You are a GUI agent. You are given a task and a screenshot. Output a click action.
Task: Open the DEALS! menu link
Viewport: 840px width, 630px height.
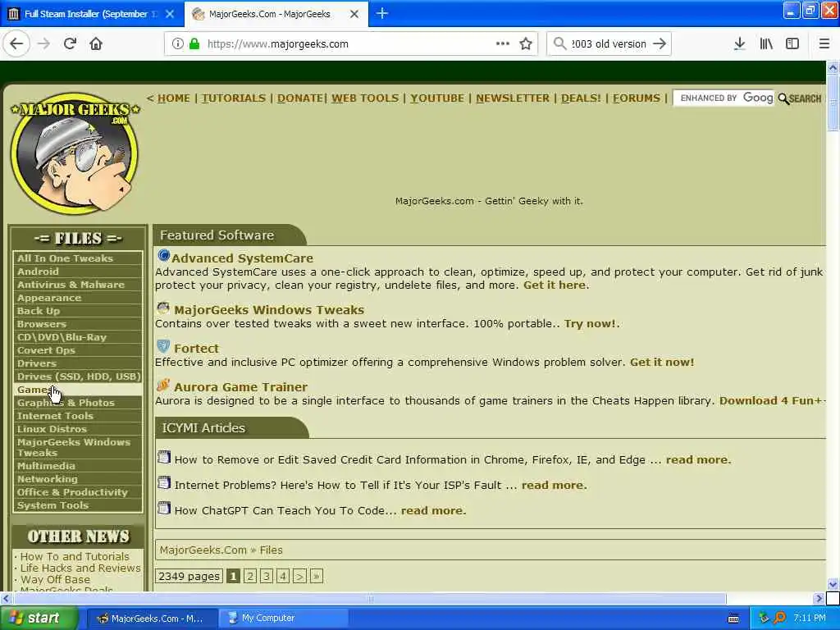tap(581, 98)
